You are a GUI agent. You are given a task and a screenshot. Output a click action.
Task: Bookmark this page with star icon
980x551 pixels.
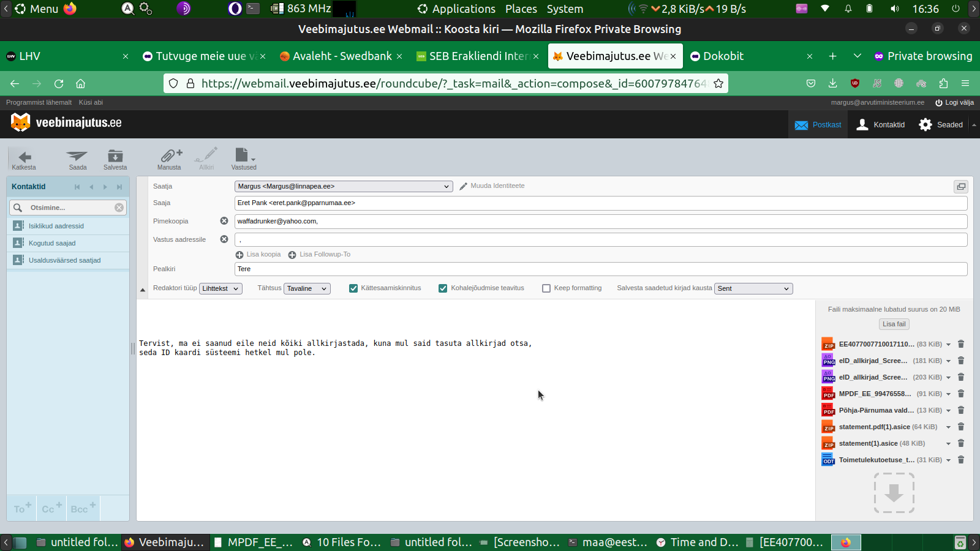point(718,83)
